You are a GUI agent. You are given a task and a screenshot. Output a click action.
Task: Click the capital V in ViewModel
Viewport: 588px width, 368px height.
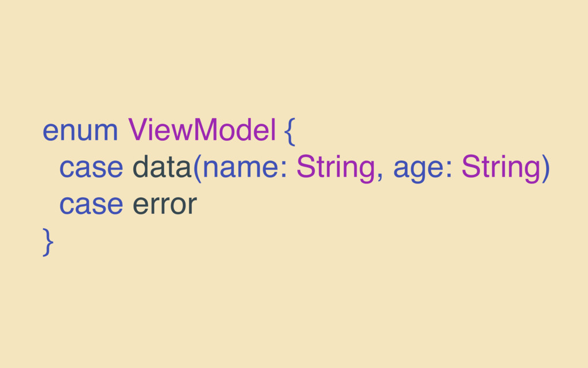coord(137,129)
